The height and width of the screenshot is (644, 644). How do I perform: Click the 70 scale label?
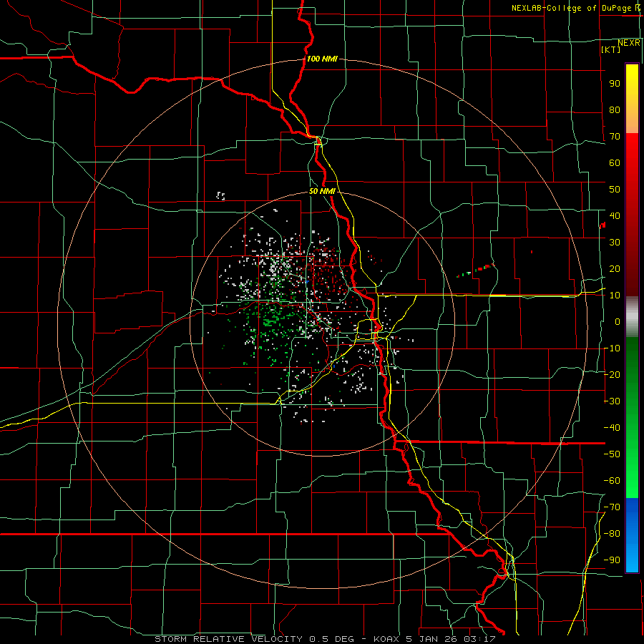click(x=615, y=137)
